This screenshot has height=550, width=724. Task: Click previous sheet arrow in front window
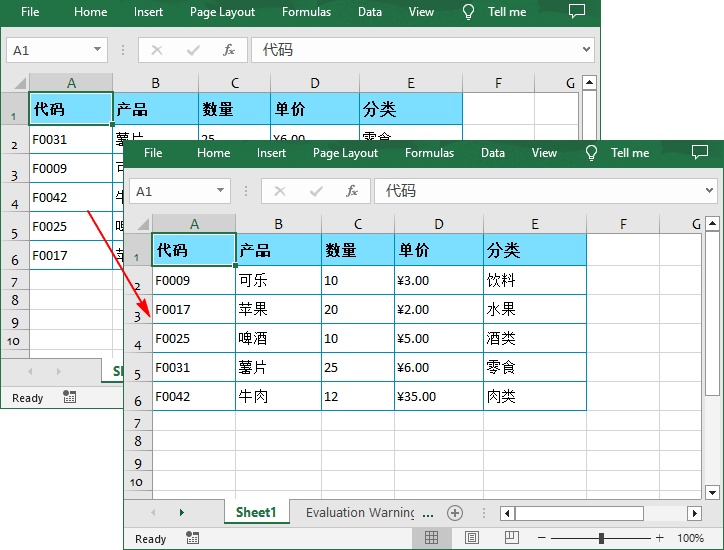click(x=153, y=513)
